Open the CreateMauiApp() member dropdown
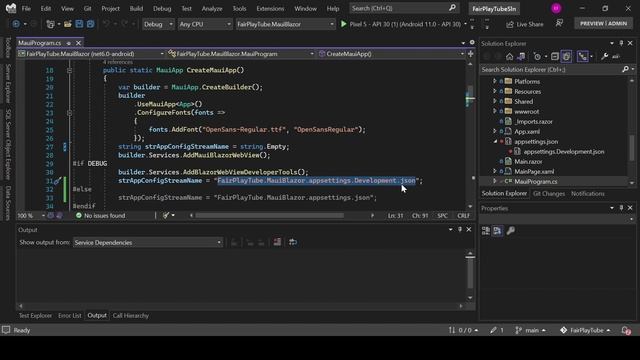Viewport: 640px width, 360px height. point(391,54)
